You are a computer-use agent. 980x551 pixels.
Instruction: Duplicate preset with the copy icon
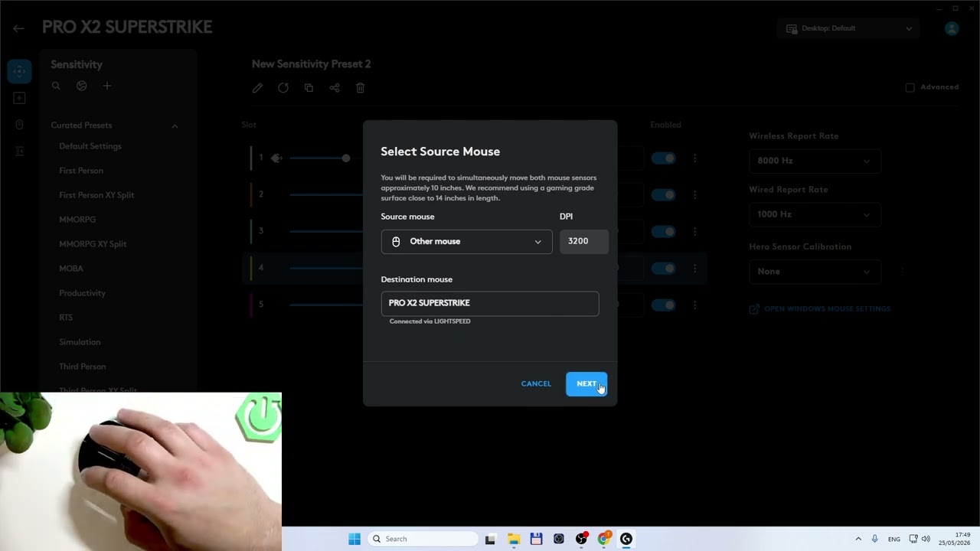pos(309,88)
